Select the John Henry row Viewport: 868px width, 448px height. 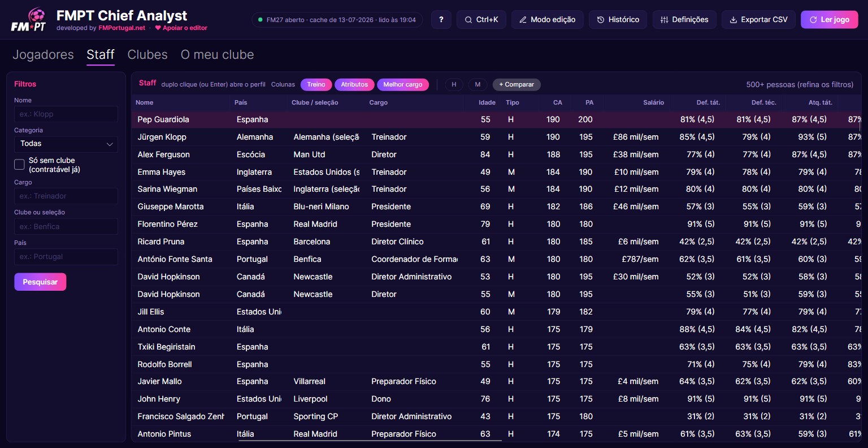[497, 399]
